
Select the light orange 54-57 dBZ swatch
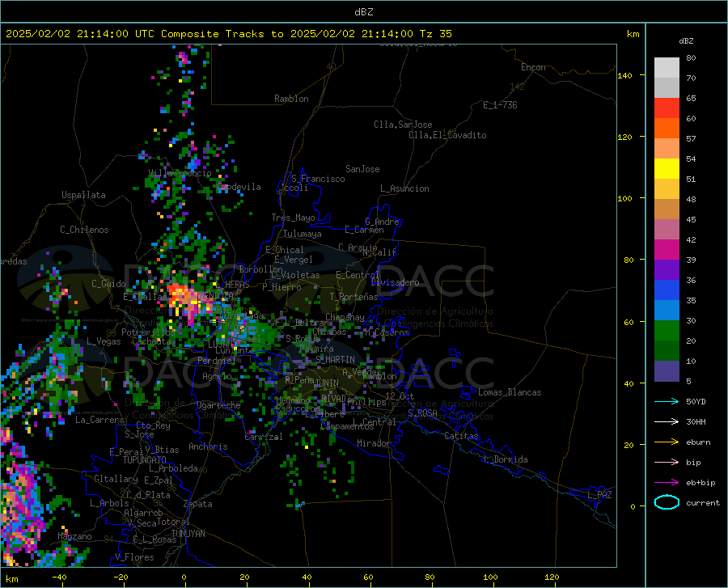(667, 149)
